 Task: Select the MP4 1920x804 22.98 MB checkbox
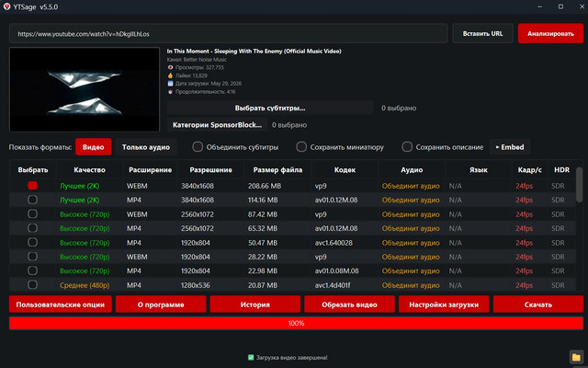tap(33, 270)
